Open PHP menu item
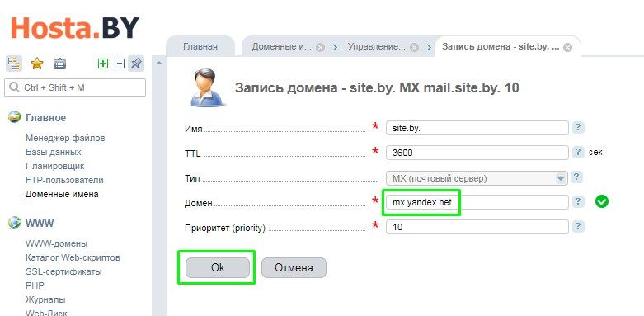The height and width of the screenshot is (316, 644). (x=35, y=285)
